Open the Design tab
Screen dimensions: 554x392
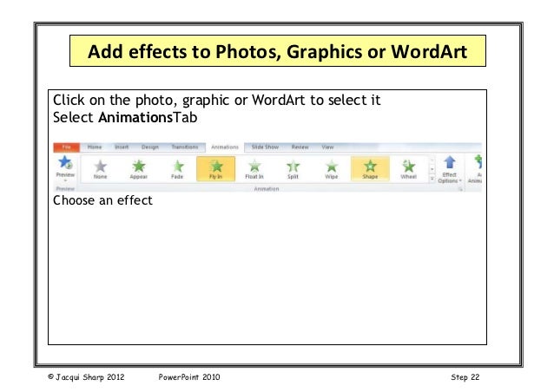pos(150,147)
